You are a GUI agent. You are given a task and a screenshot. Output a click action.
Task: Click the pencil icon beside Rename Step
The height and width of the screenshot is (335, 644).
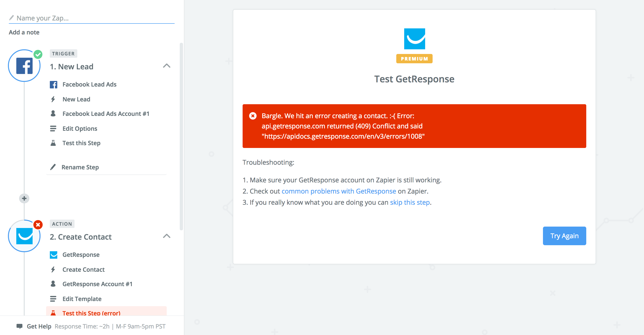point(53,167)
